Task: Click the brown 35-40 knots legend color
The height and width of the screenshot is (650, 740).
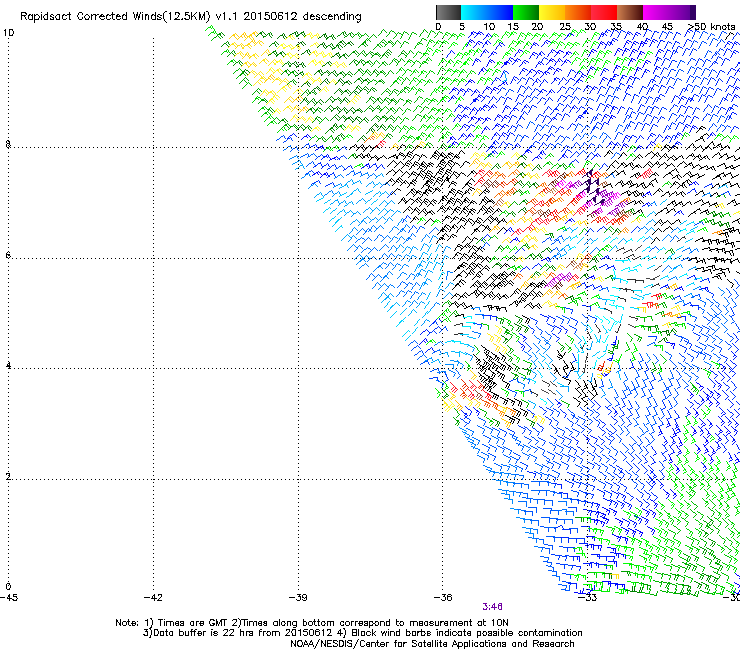Action: click(x=630, y=12)
